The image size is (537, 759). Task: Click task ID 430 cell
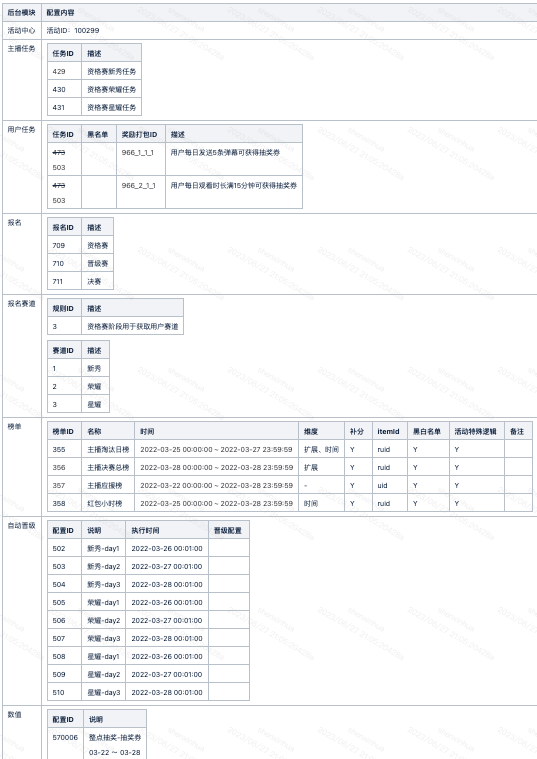pos(64,89)
